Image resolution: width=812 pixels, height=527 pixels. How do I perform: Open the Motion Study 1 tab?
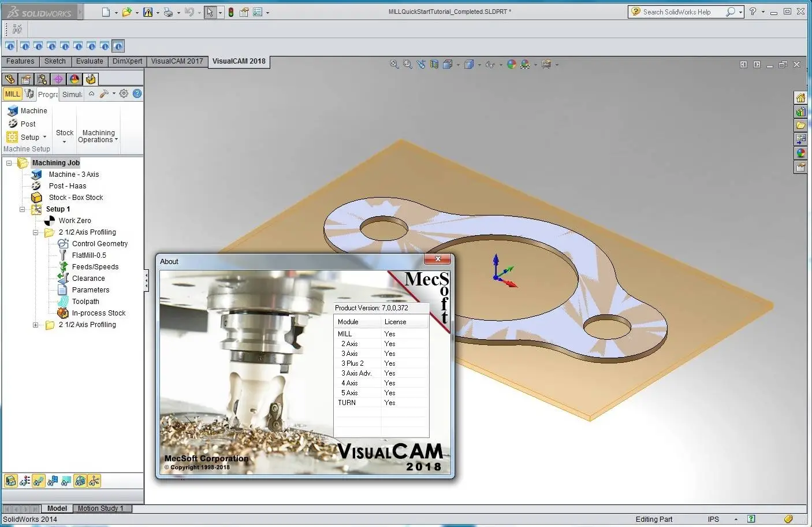[x=102, y=508]
